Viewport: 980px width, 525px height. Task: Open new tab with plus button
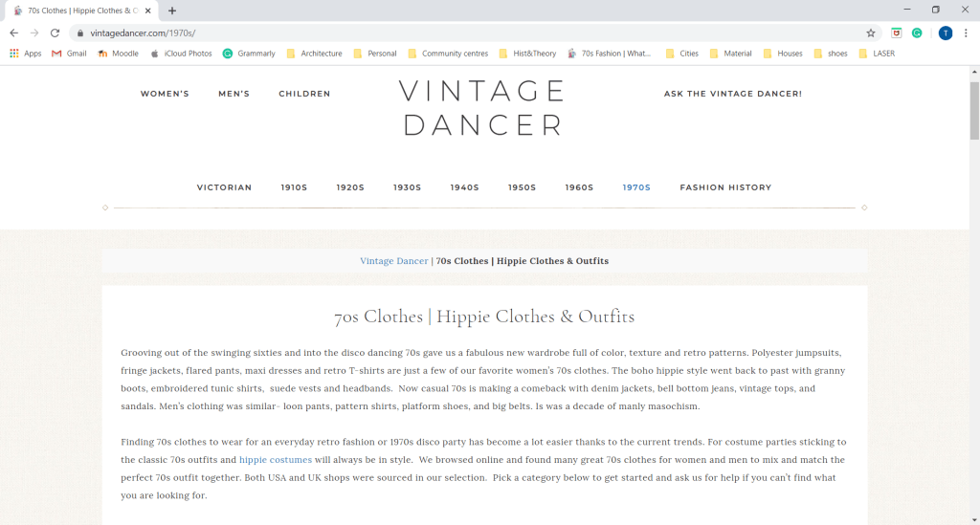click(x=172, y=11)
